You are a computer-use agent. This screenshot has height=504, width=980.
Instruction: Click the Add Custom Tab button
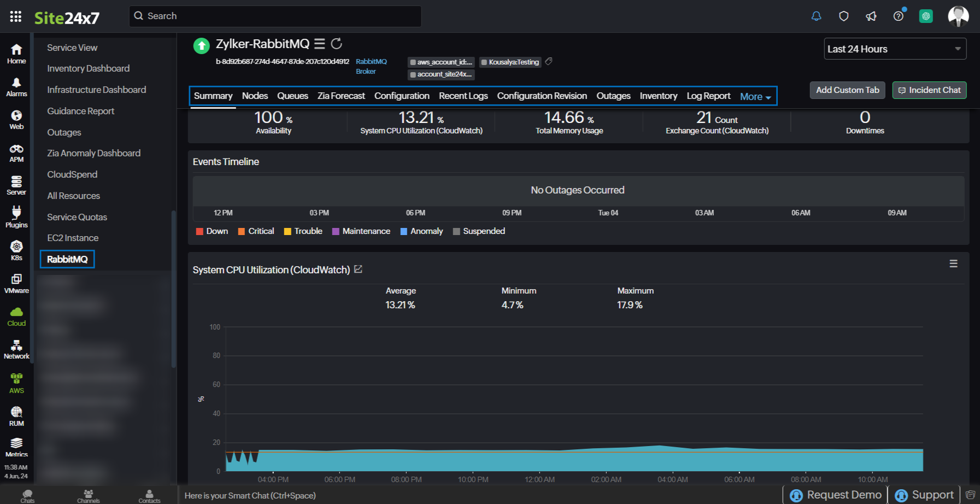coord(847,90)
